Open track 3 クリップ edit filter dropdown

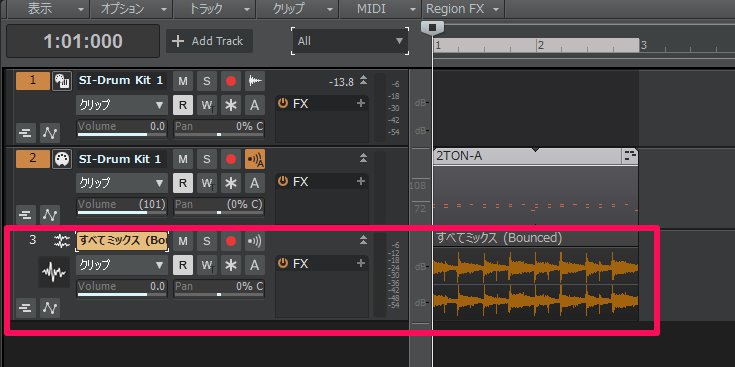pyautogui.click(x=121, y=265)
